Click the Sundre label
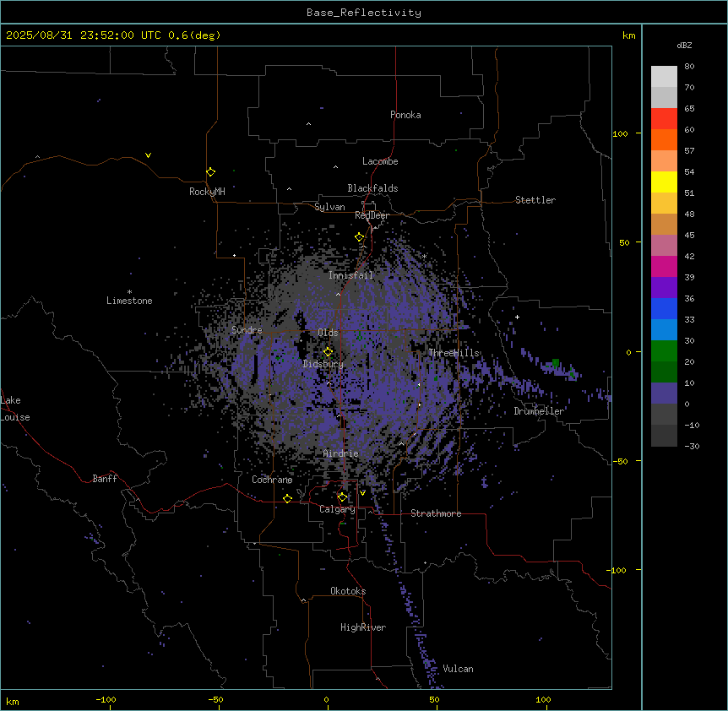Screen dimensions: 728x711 [x=247, y=330]
